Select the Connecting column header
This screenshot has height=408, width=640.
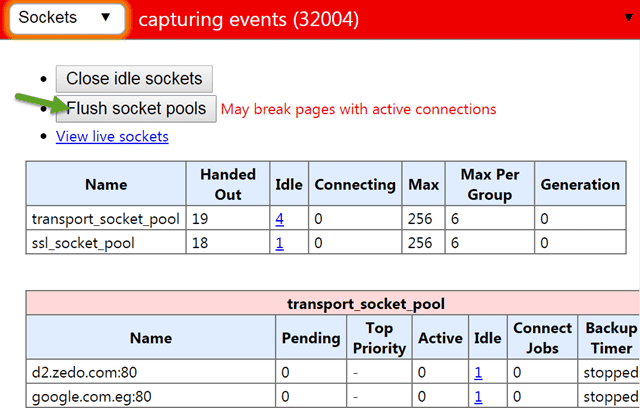pos(354,184)
